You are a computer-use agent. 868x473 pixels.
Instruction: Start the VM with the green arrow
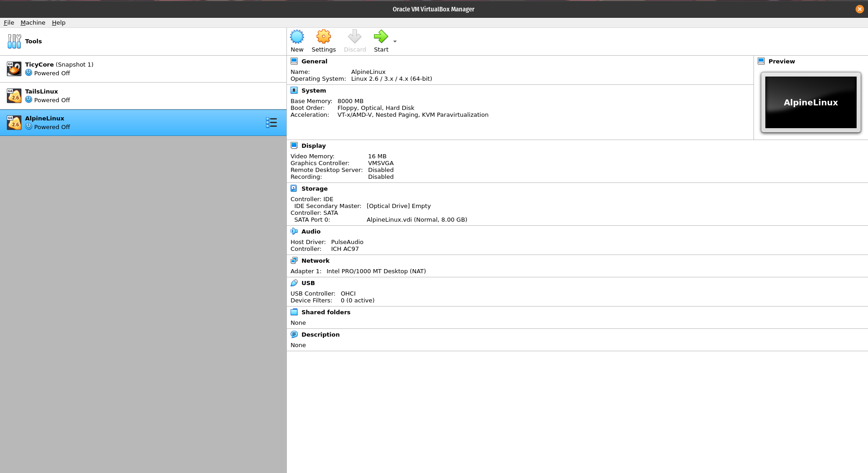tap(381, 36)
